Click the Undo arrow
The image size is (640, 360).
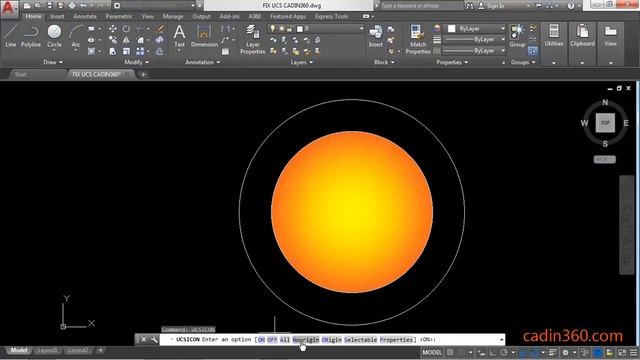[x=83, y=6]
